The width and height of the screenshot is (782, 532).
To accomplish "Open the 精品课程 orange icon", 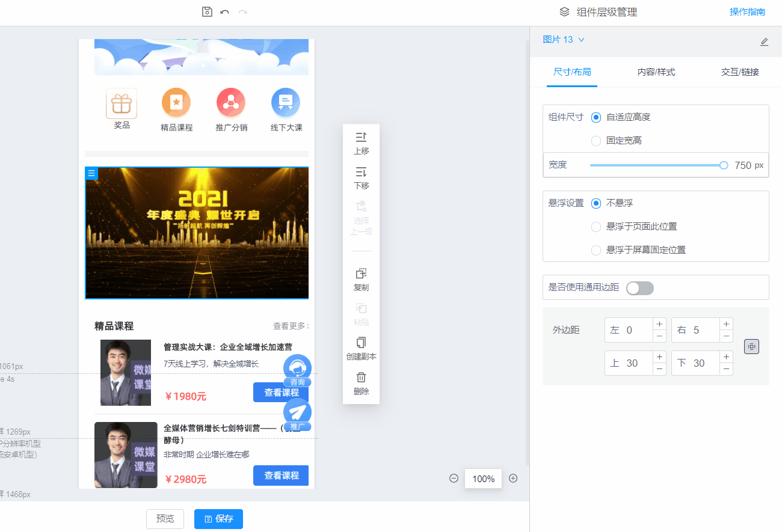I will tap(176, 103).
